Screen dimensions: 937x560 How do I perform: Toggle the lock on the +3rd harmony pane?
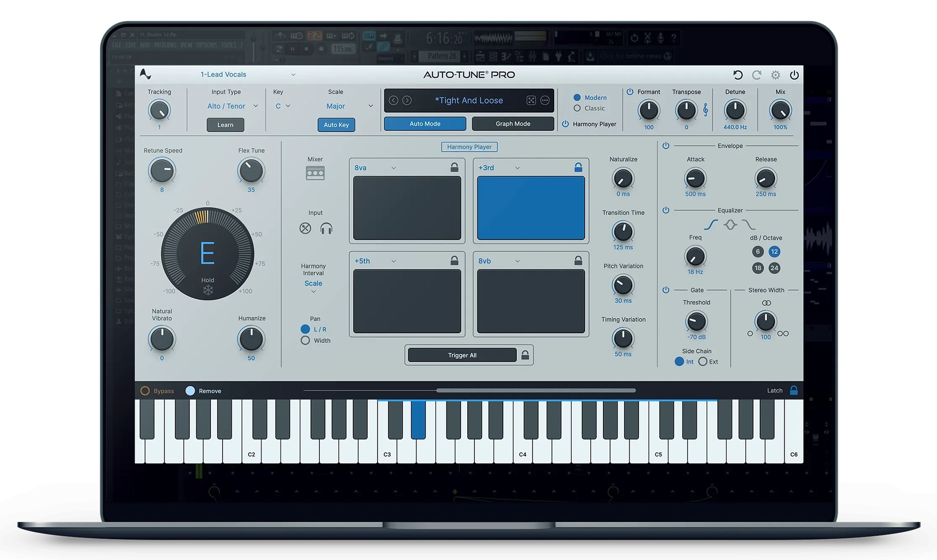[578, 167]
